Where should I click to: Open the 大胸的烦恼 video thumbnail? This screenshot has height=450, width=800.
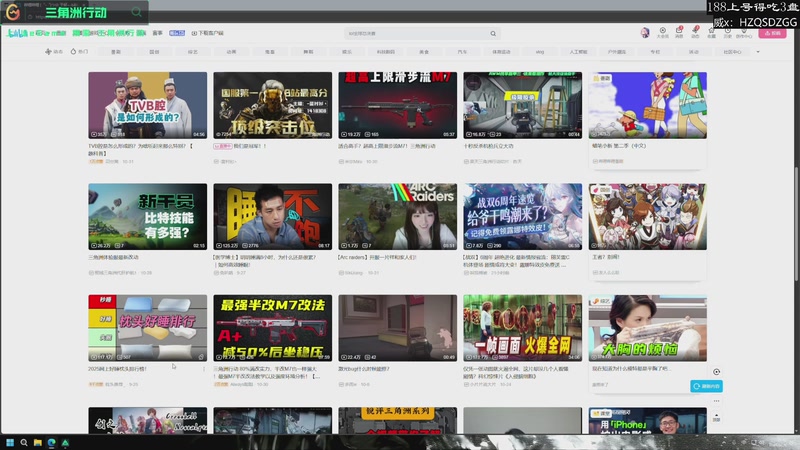[x=647, y=328]
